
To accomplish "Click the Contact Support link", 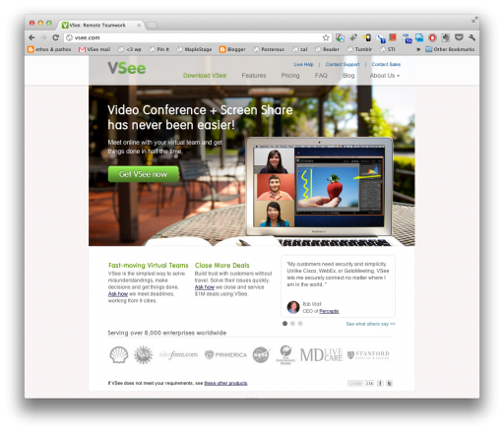I will tap(343, 64).
